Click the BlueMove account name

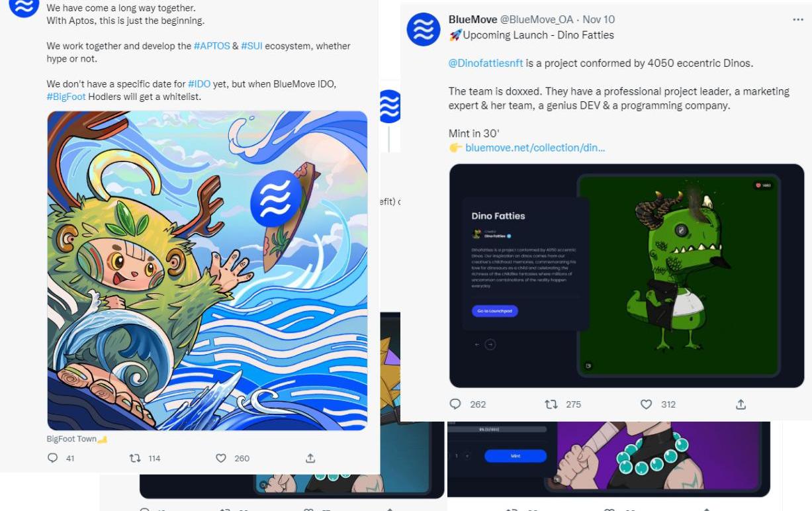tap(473, 20)
